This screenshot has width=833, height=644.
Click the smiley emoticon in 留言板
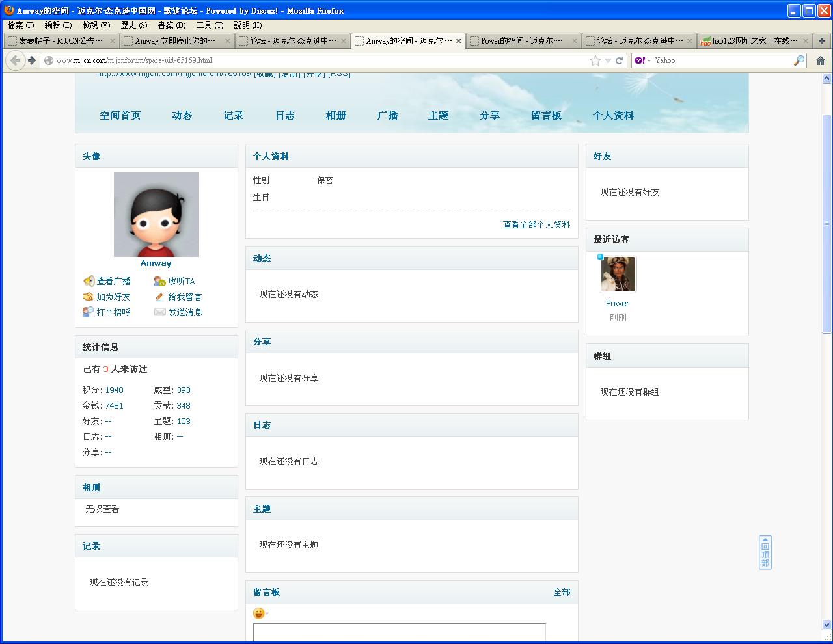[x=258, y=613]
